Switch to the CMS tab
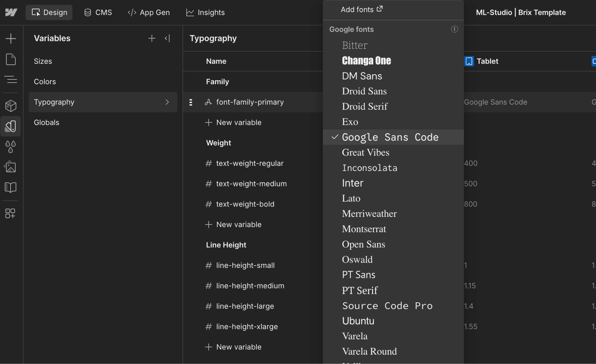This screenshot has width=596, height=364. (98, 12)
